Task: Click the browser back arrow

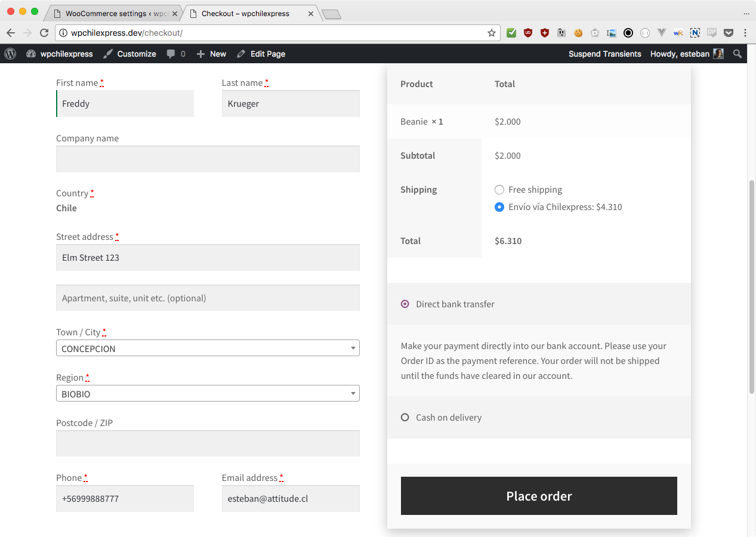Action: pyautogui.click(x=11, y=33)
